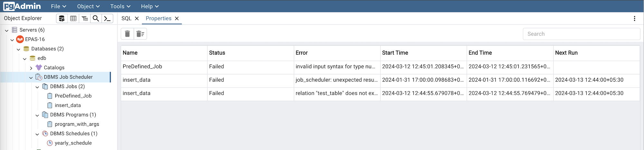The width and height of the screenshot is (644, 150).
Task: Select the yearly_schedule tree item
Action: pos(73,143)
